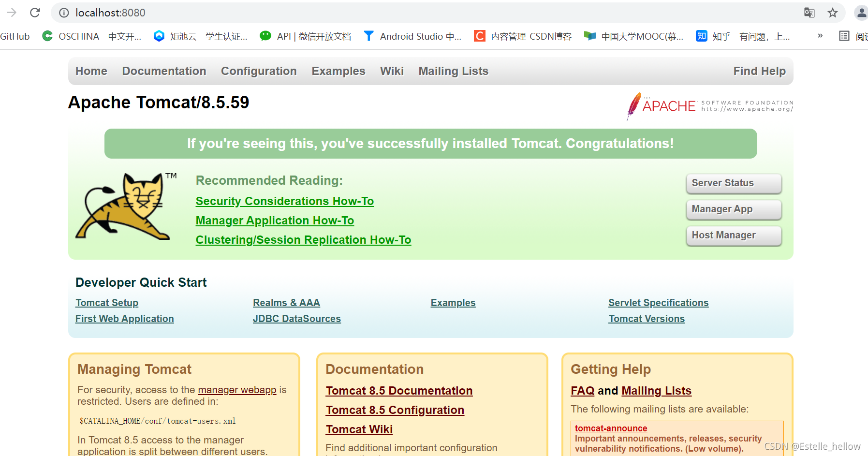Click the successful install congratulations banner
Viewport: 868px width, 456px height.
430,144
